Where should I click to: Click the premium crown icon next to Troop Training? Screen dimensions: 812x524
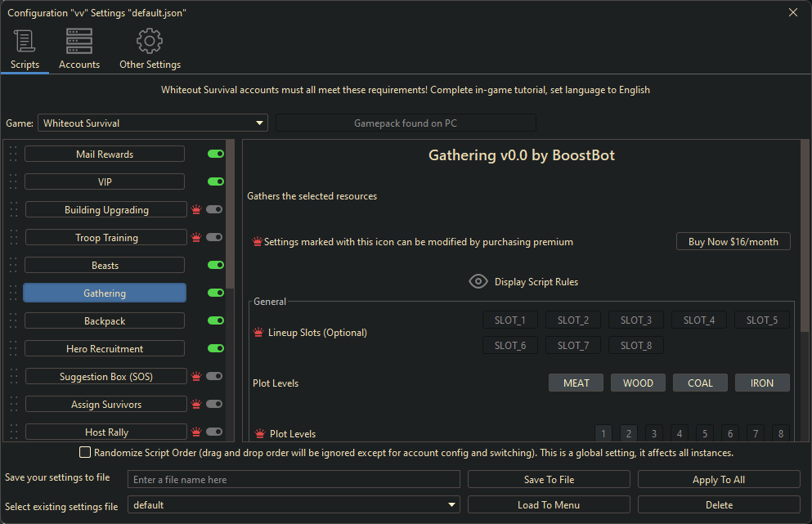(x=196, y=237)
